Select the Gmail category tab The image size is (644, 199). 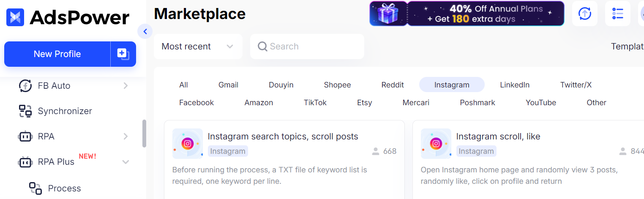(x=228, y=85)
